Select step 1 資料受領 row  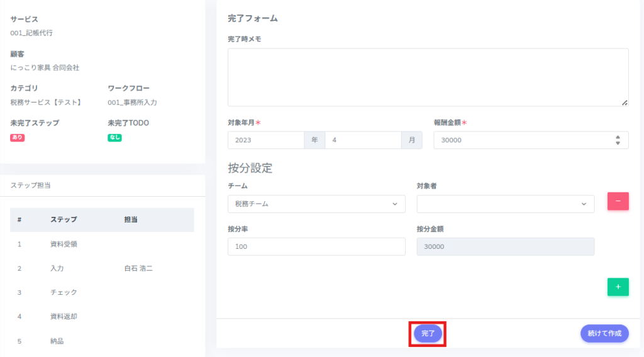(x=102, y=244)
